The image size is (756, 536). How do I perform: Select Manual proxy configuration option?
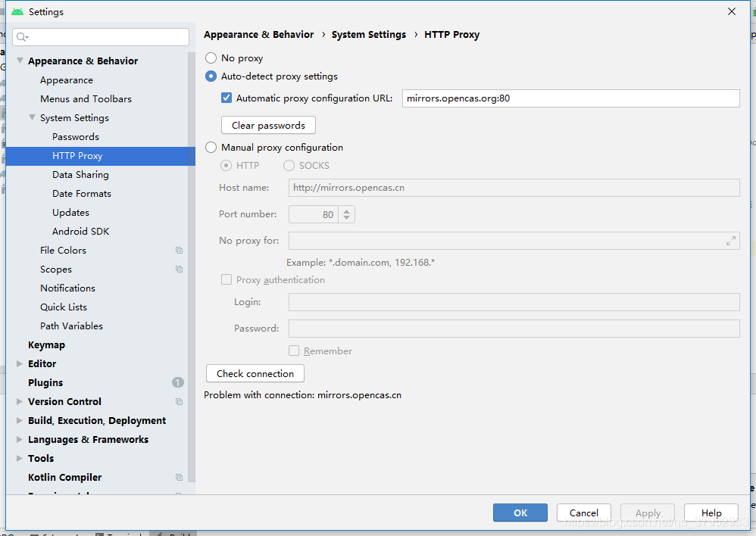coord(211,148)
